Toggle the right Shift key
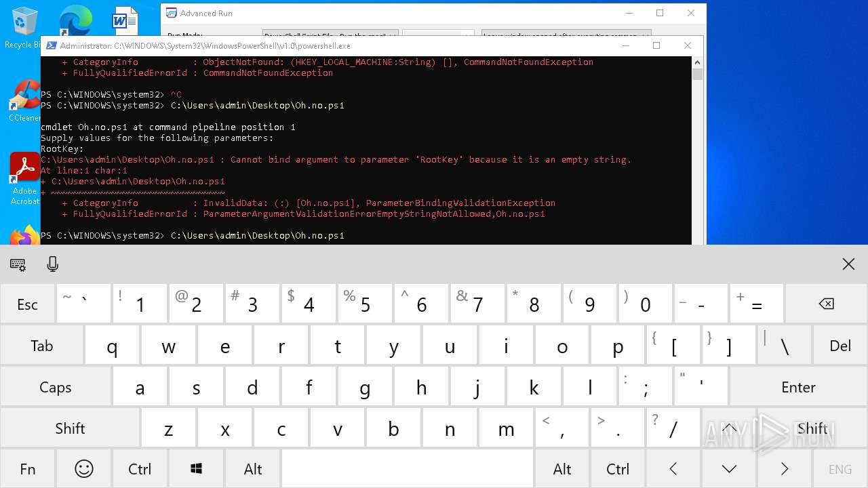This screenshot has width=868, height=488. pos(812,428)
